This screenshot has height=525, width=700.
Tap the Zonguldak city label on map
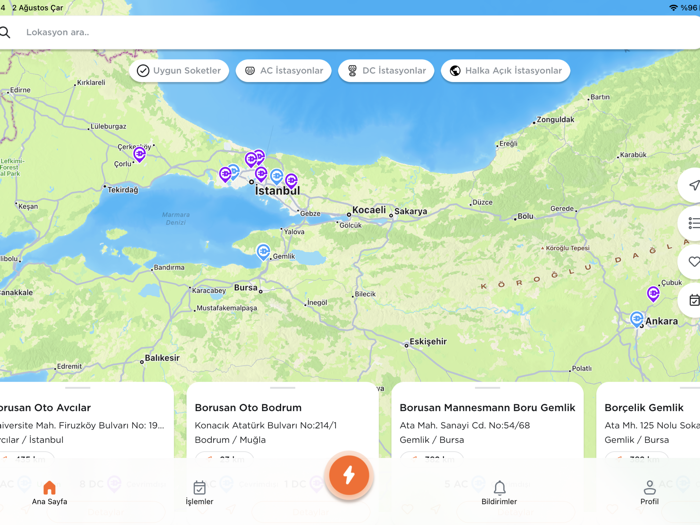click(555, 120)
